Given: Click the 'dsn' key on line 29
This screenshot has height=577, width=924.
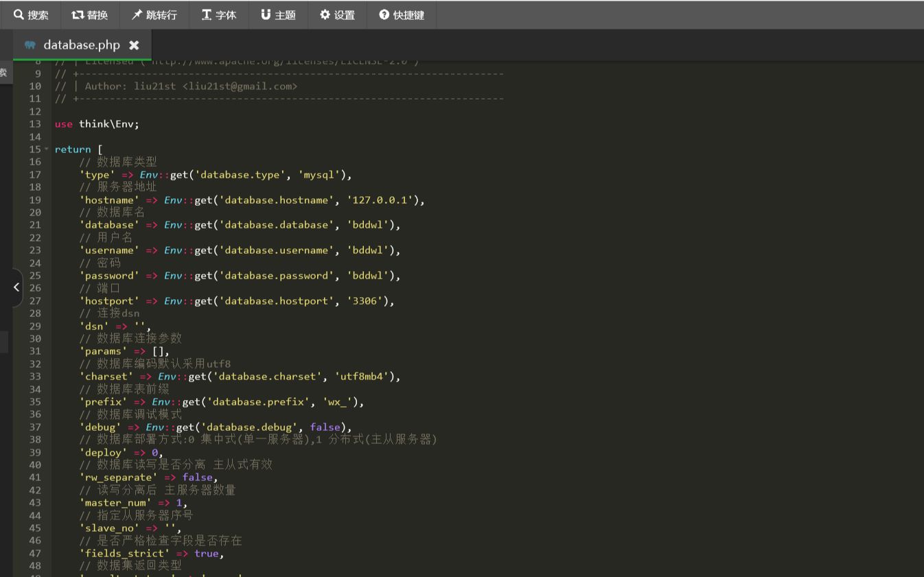Looking at the screenshot, I should coord(94,327).
